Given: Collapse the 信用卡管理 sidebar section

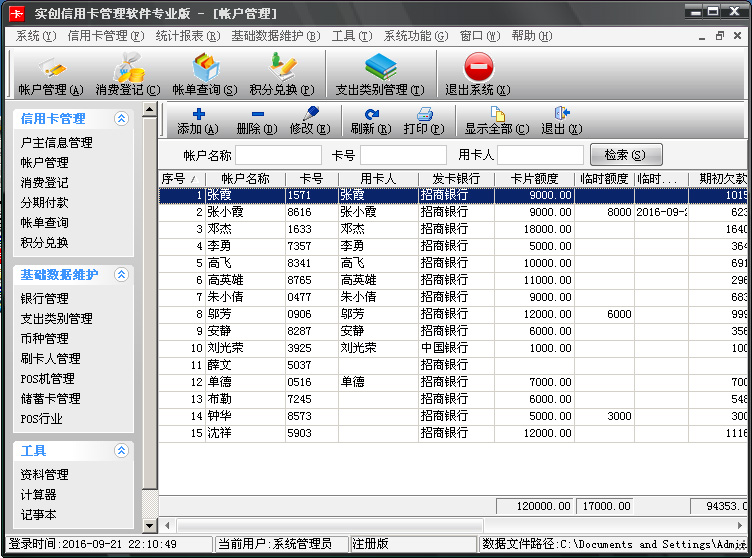Looking at the screenshot, I should [x=121, y=119].
